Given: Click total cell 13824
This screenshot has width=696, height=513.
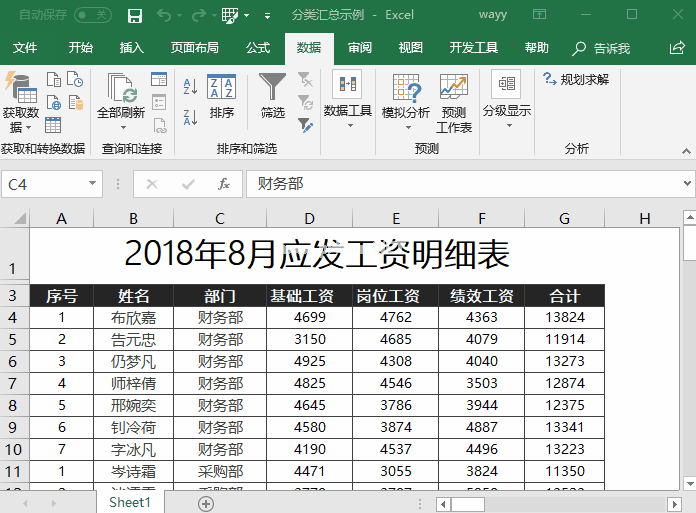Looking at the screenshot, I should tap(565, 318).
